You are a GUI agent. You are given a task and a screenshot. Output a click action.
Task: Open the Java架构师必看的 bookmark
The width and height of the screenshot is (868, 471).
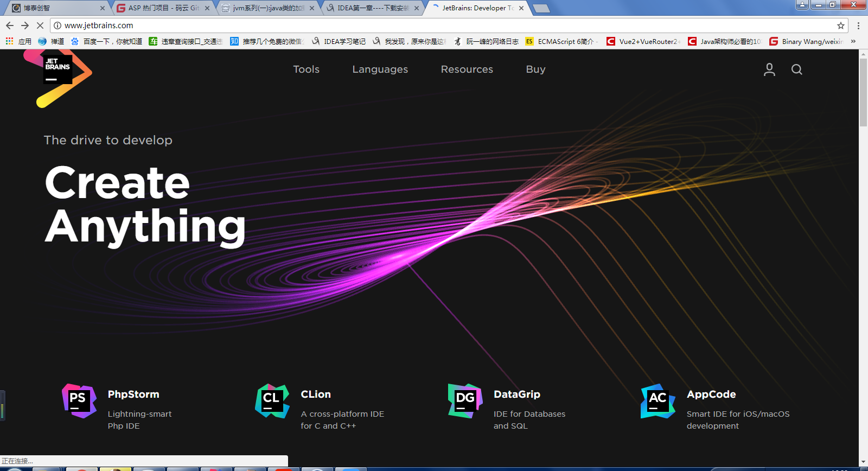(x=725, y=41)
